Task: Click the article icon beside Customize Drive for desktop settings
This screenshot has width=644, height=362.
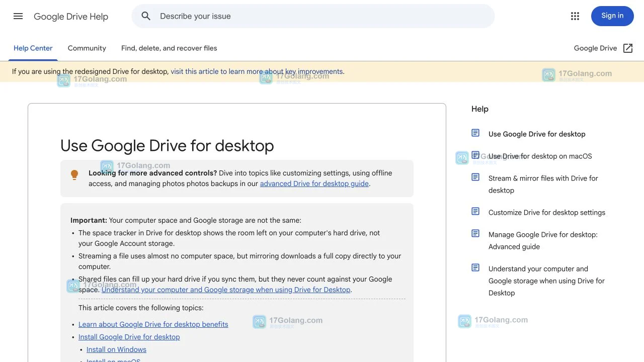Action: pyautogui.click(x=475, y=211)
